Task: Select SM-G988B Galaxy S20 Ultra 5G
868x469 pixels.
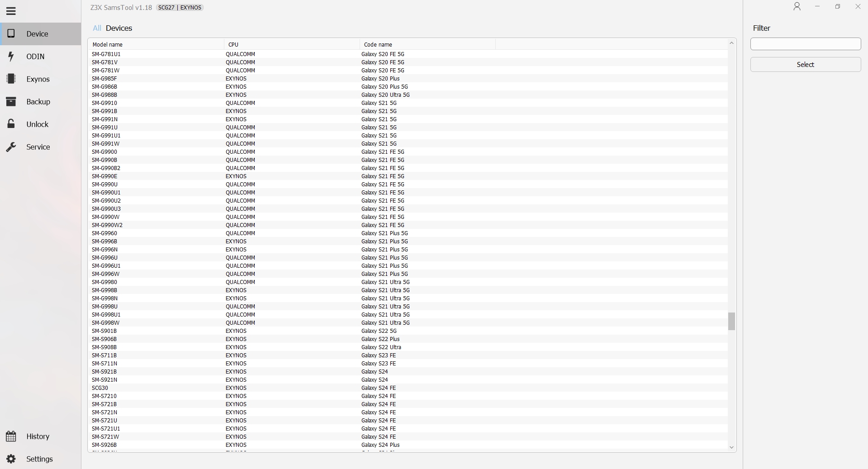Action: (x=408, y=95)
